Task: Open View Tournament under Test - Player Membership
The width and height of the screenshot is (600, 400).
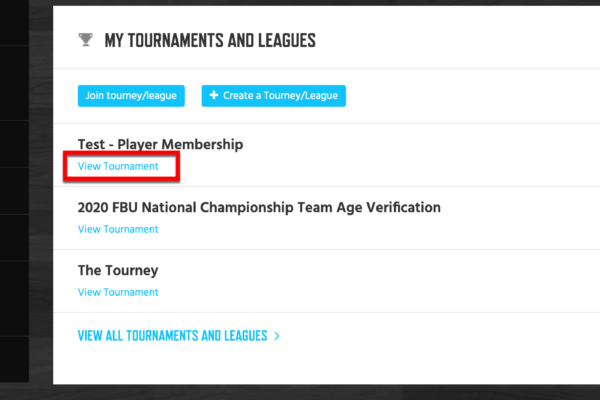Action: coord(118,167)
